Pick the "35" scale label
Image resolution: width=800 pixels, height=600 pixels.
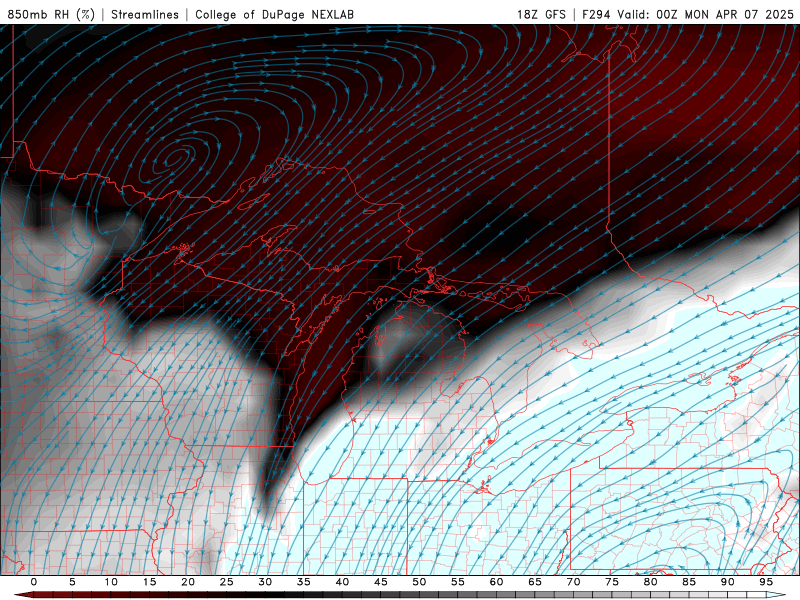[304, 582]
